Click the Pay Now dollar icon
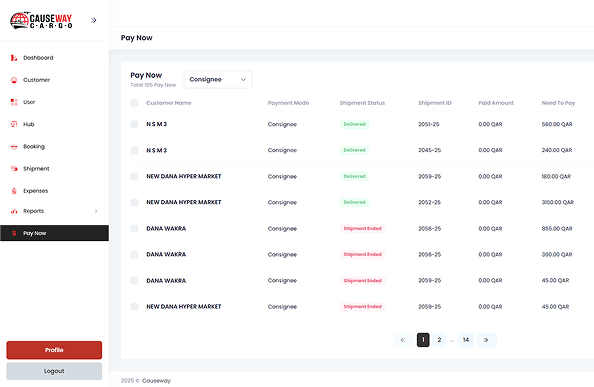The width and height of the screenshot is (594, 387). tap(14, 233)
